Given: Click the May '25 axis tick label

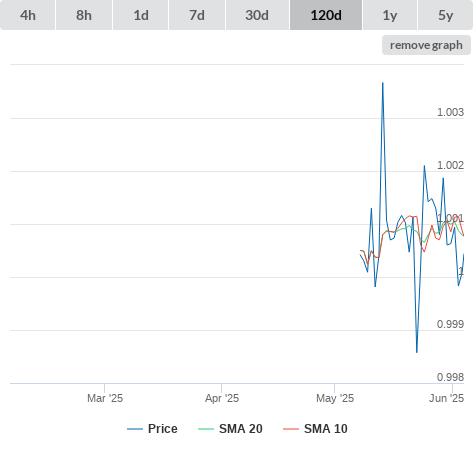Looking at the screenshot, I should click(x=335, y=398).
